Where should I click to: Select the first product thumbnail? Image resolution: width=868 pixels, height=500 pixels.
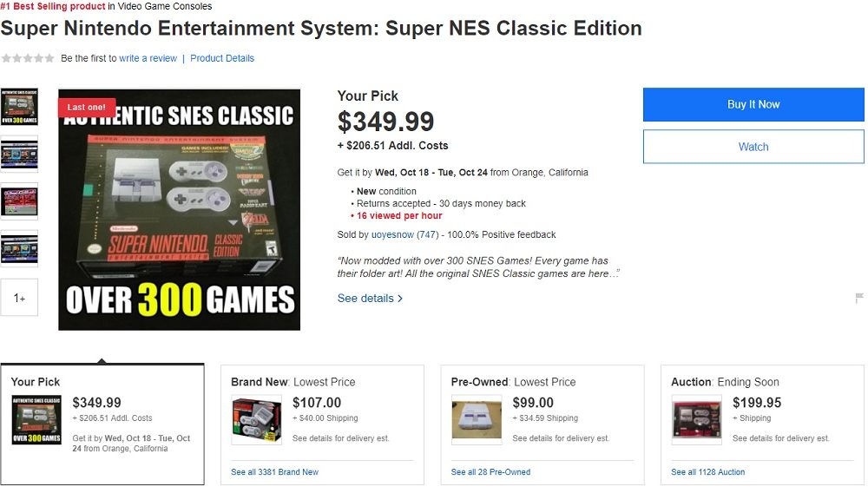coord(19,108)
